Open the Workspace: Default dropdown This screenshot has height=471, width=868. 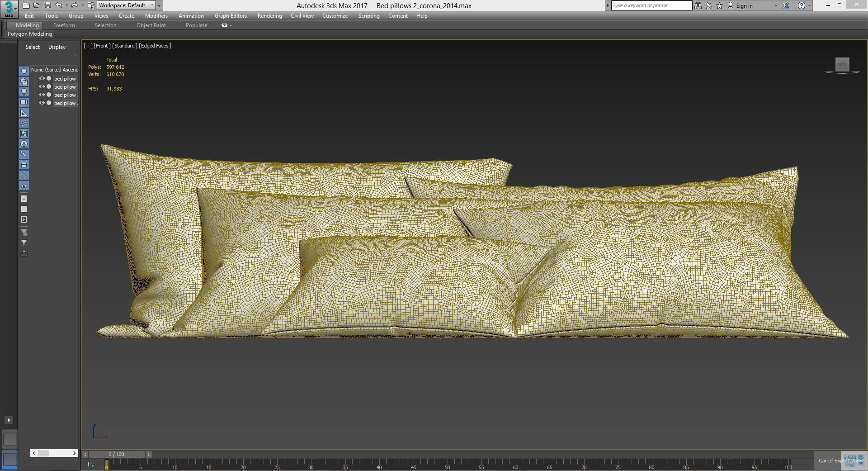tap(126, 5)
